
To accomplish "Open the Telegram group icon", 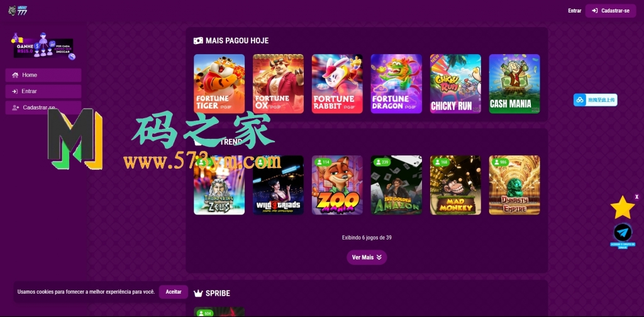I will (x=623, y=233).
